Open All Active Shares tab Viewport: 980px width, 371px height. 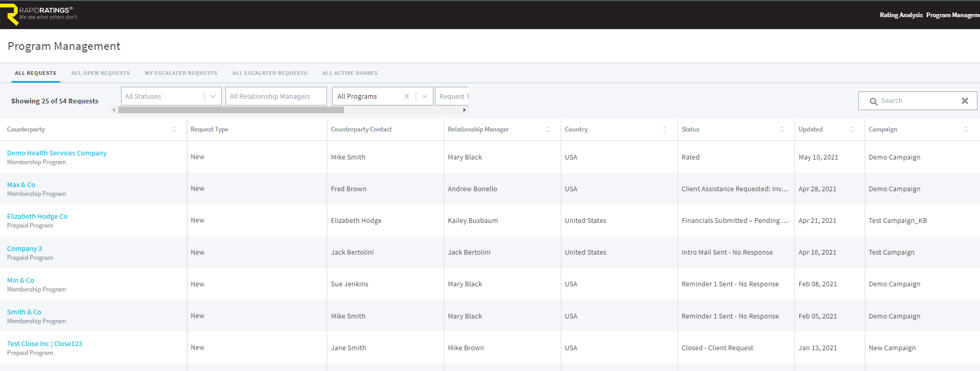(350, 73)
